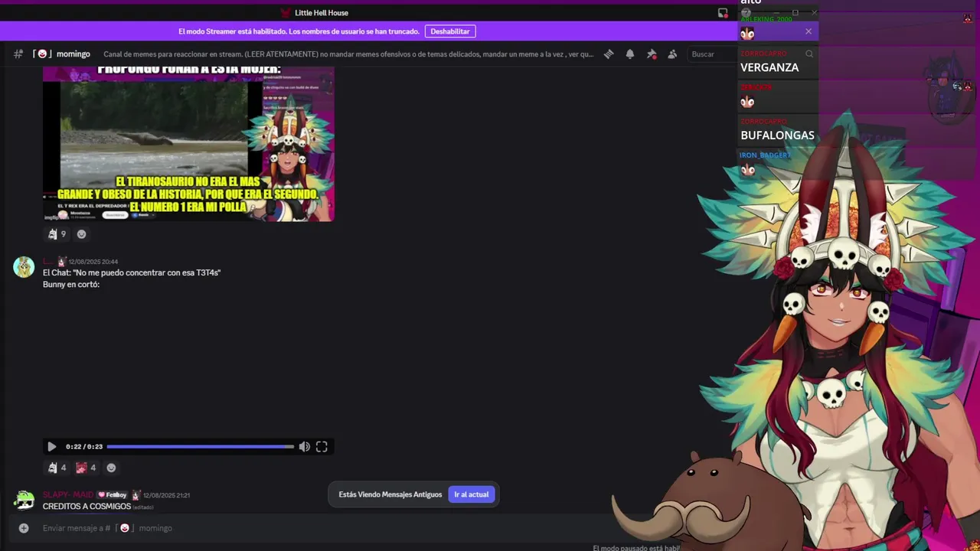This screenshot has height=551, width=980.
Task: Click the channel hash icon next to momingo
Action: [x=18, y=54]
